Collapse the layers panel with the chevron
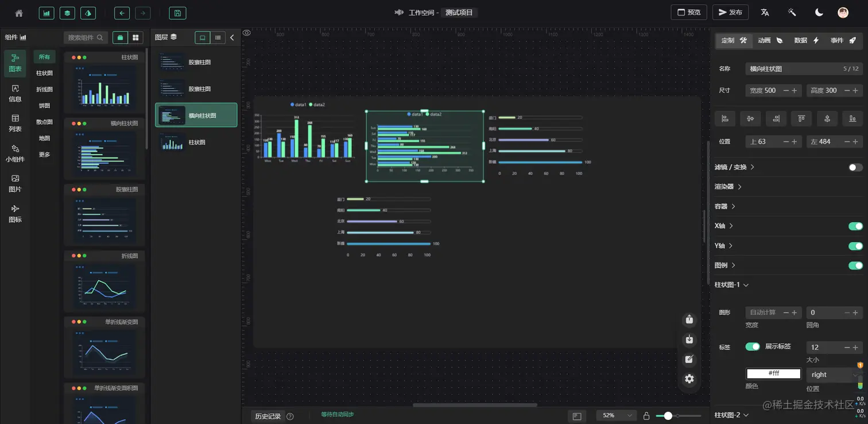Viewport: 868px width, 424px height. coord(232,37)
